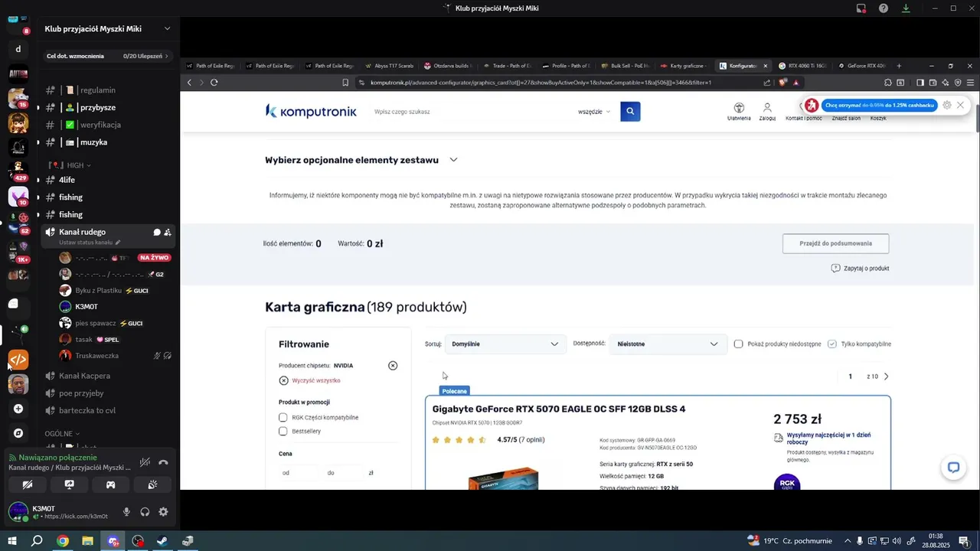Open chat icon for Kanał rudego
The height and width of the screenshot is (551, 980).
(x=156, y=232)
